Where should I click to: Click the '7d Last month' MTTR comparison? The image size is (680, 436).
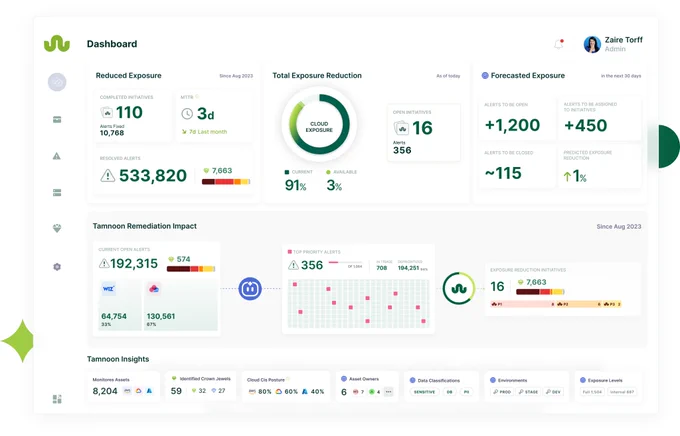[204, 131]
